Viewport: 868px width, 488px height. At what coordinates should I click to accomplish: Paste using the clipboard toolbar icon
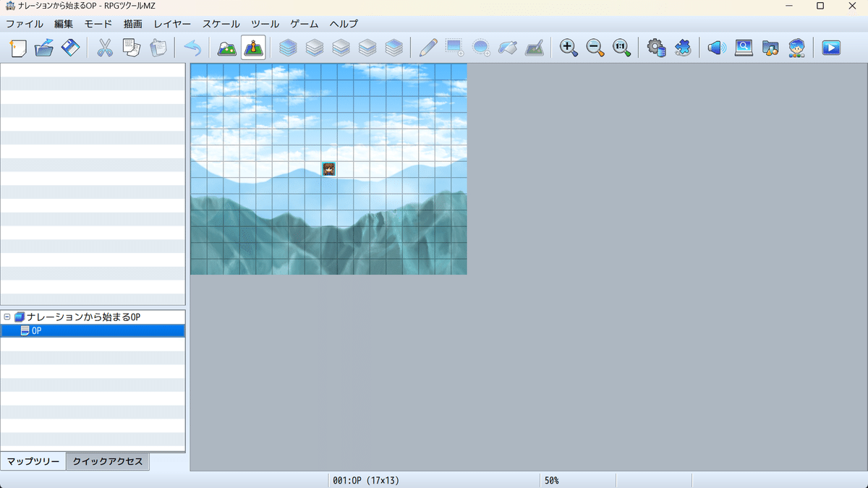point(157,48)
